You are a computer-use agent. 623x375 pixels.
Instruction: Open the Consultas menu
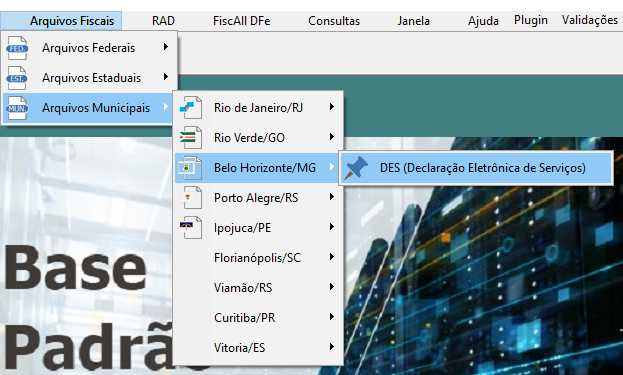tap(334, 21)
